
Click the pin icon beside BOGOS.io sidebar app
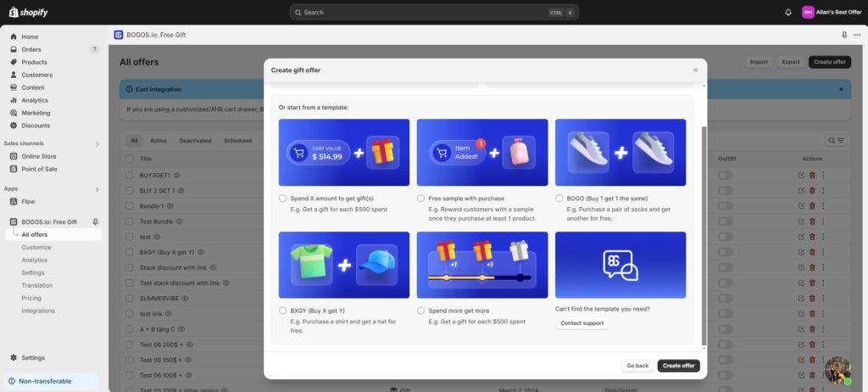click(x=95, y=221)
